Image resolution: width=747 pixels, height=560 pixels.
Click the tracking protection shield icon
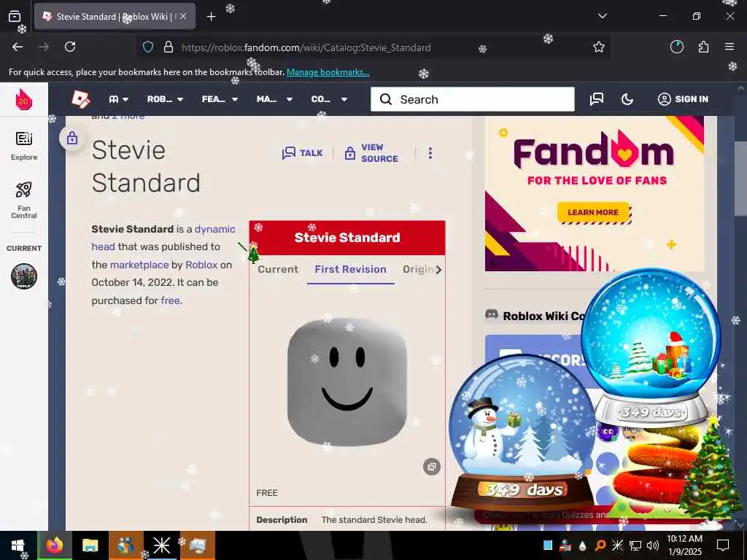pos(148,47)
